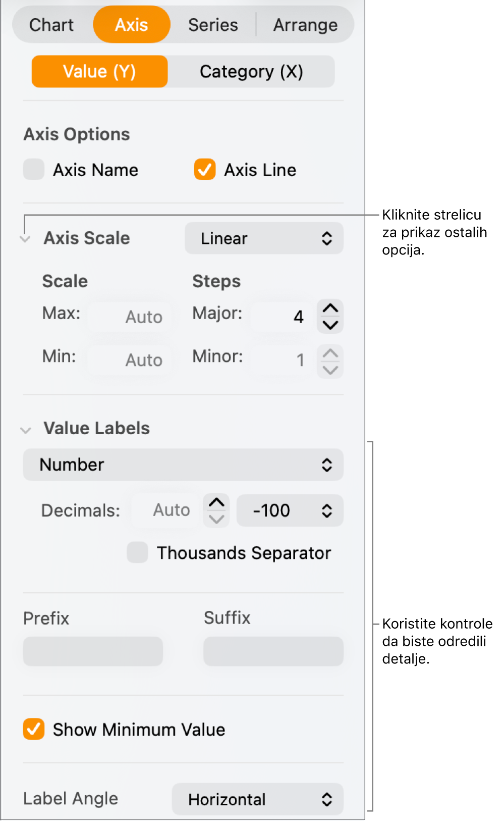The height and width of the screenshot is (821, 504).
Task: Open the Horizontal label angle dropdown
Action: (257, 799)
